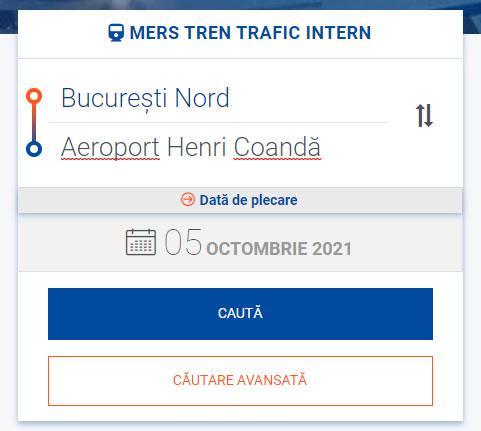481x431 pixels.
Task: Click the red-underlined word Coandă
Action: [277, 145]
